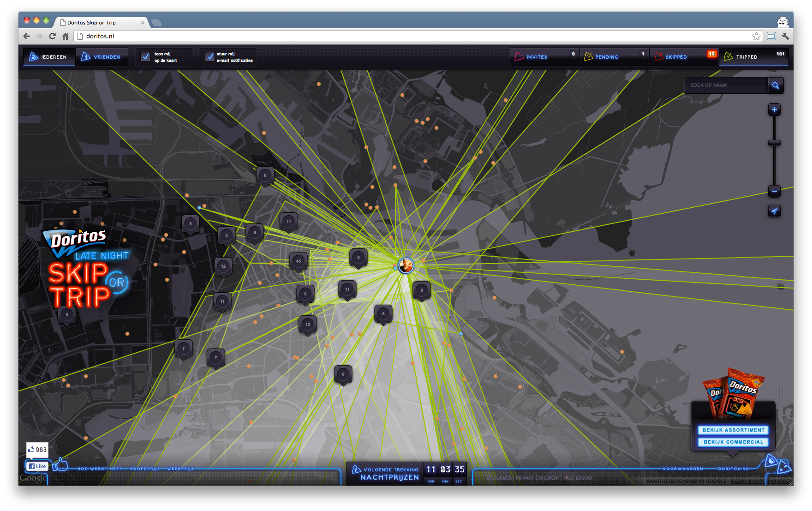Click the Facebook 983 like count bubble

click(x=37, y=450)
